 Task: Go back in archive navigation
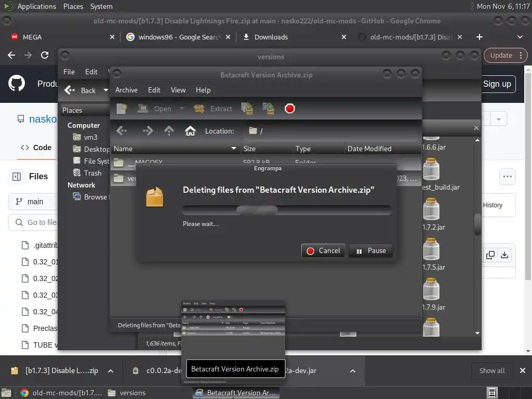click(122, 130)
